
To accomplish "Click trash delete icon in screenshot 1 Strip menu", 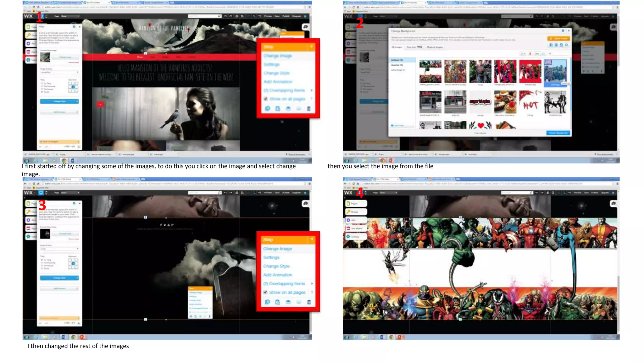I will [x=308, y=109].
